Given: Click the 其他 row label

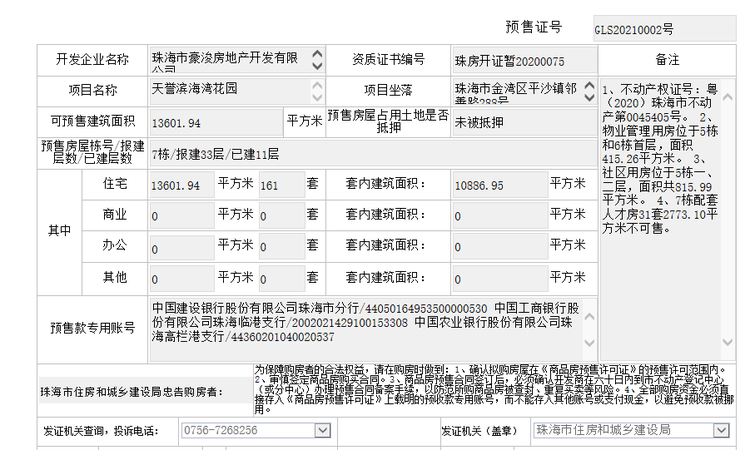Looking at the screenshot, I should (x=115, y=277).
